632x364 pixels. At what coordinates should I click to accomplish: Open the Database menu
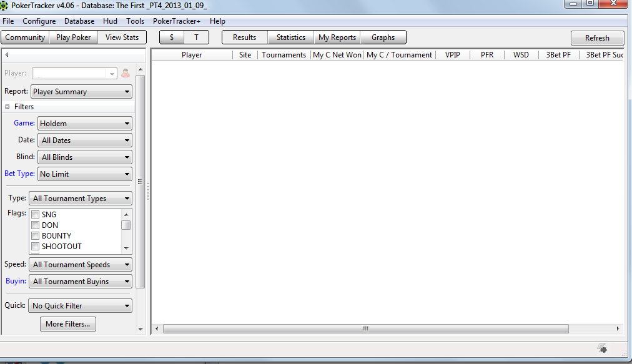[79, 21]
